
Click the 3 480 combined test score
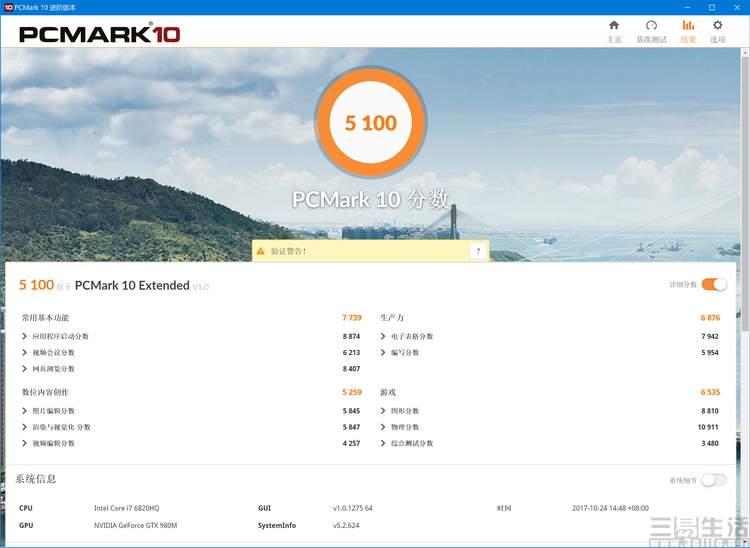(710, 443)
